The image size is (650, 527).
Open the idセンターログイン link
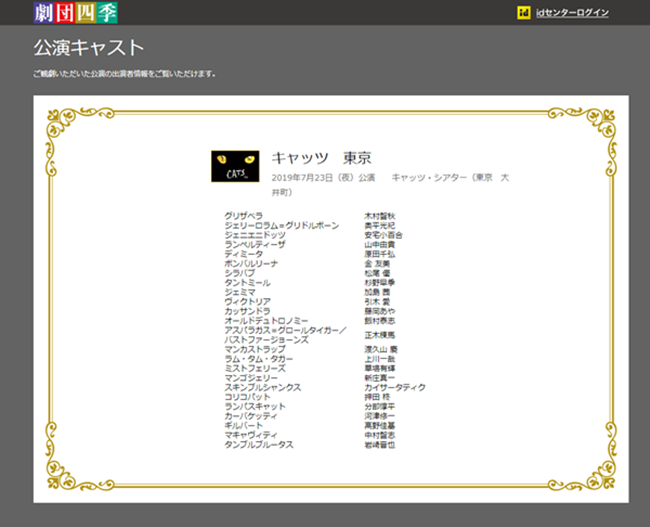[x=572, y=13]
